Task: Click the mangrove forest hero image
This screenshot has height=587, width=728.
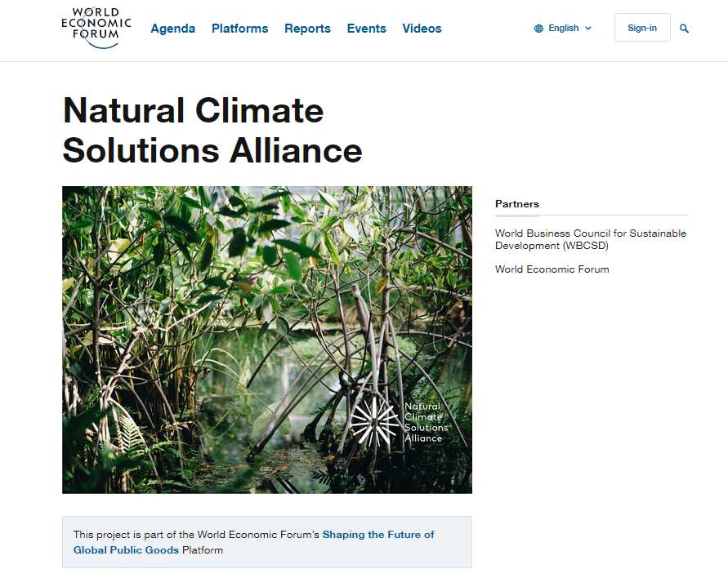Action: (267, 340)
